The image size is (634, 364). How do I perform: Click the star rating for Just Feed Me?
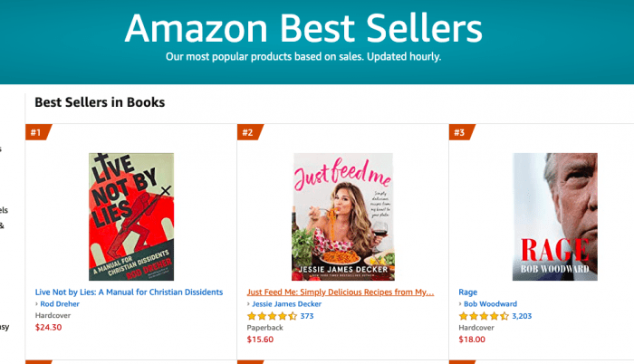[271, 316]
